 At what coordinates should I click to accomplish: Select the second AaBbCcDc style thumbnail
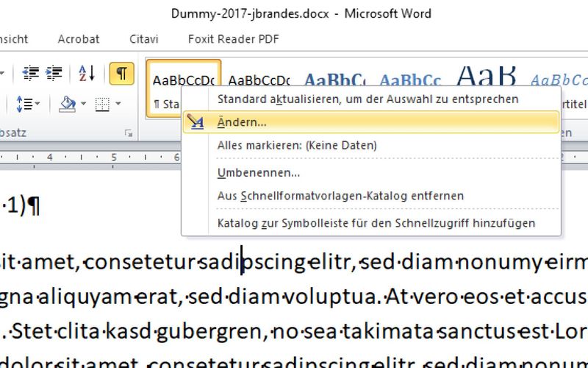[x=259, y=80]
